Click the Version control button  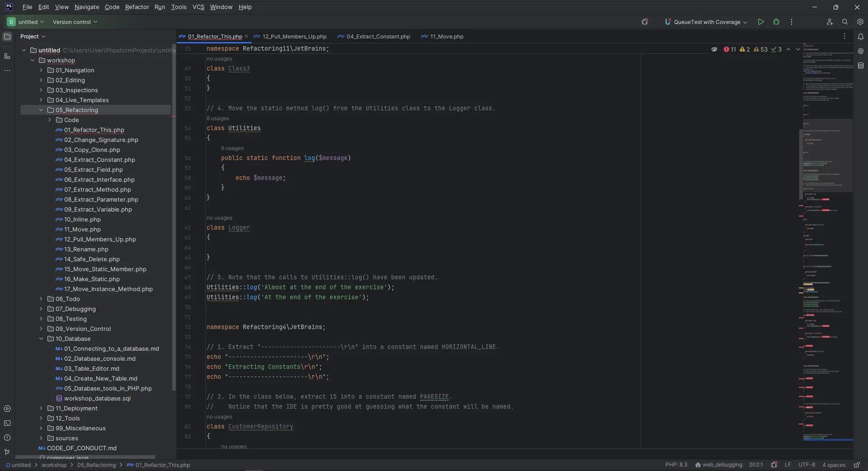[75, 22]
